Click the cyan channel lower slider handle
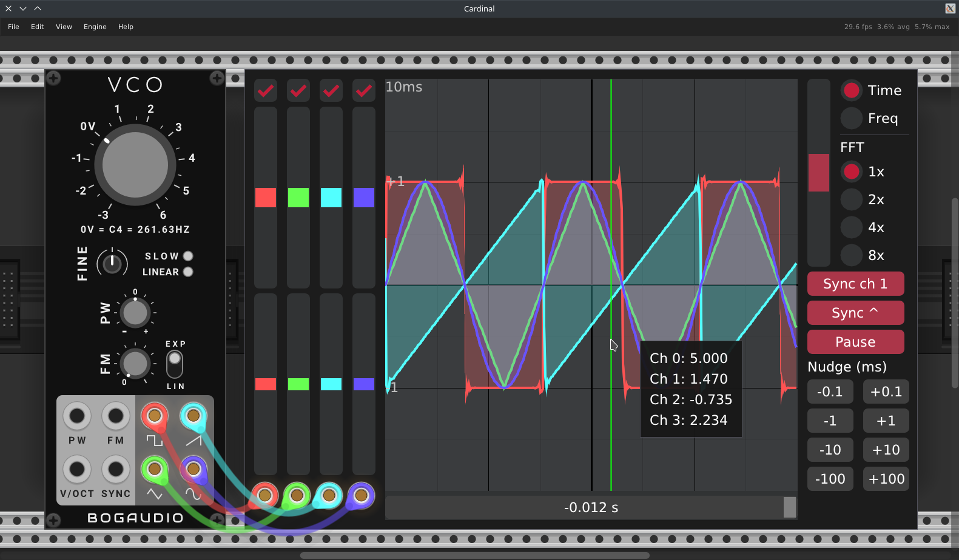959x560 pixels. pos(331,384)
